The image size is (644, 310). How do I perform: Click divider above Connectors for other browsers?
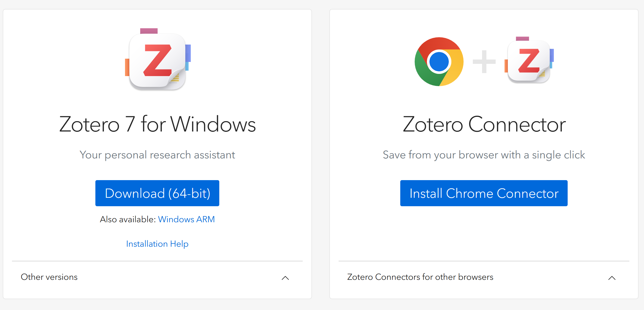pos(484,261)
